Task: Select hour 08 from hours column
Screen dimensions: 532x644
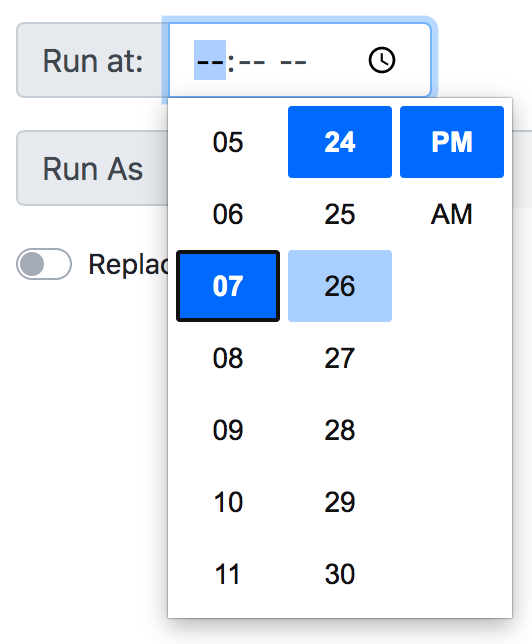Action: point(228,358)
